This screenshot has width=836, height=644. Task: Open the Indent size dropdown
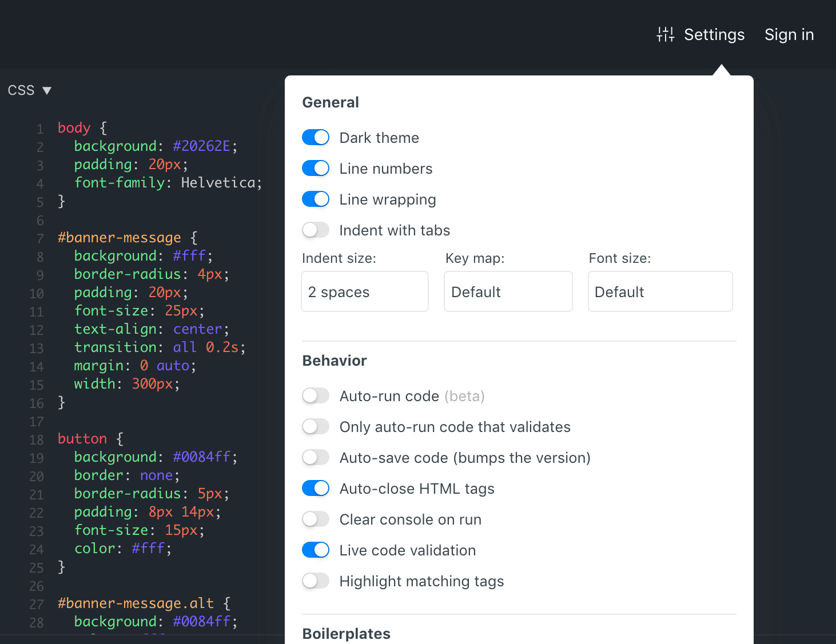coord(364,291)
